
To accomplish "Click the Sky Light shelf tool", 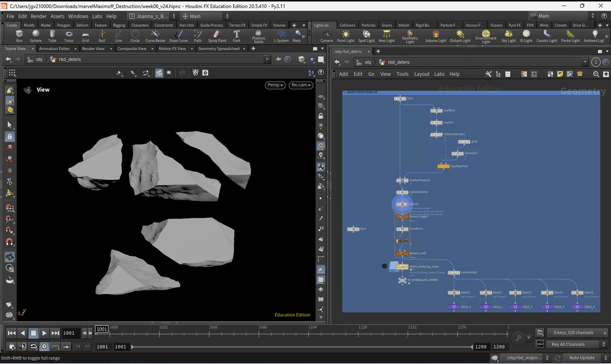I will point(508,36).
